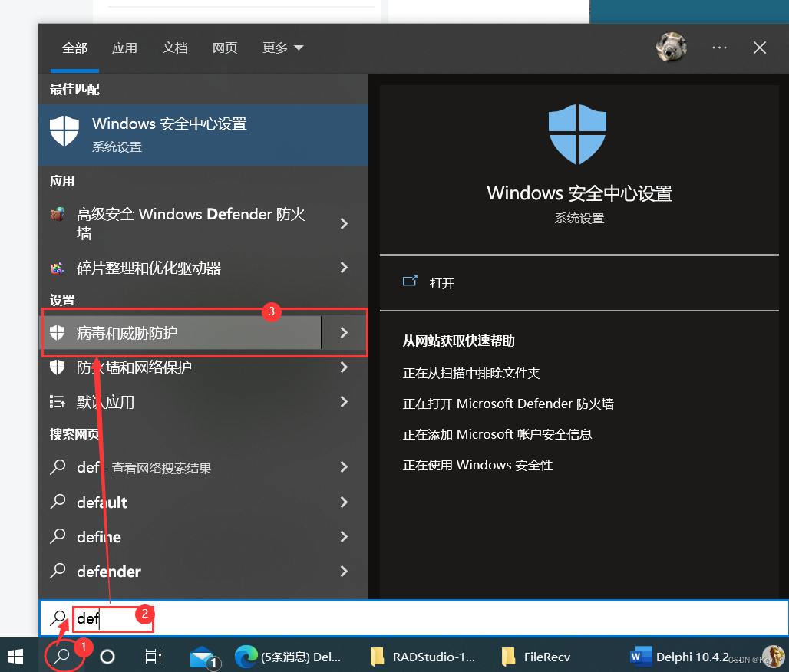Open the three-dots options menu

click(x=720, y=48)
